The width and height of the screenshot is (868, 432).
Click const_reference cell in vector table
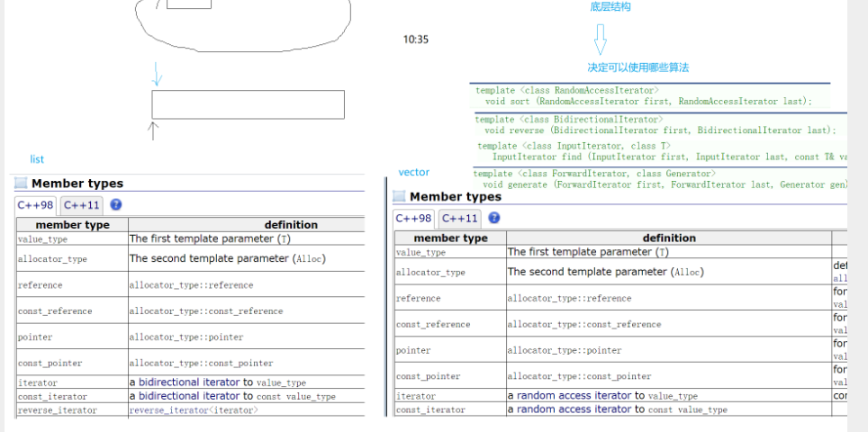point(450,324)
